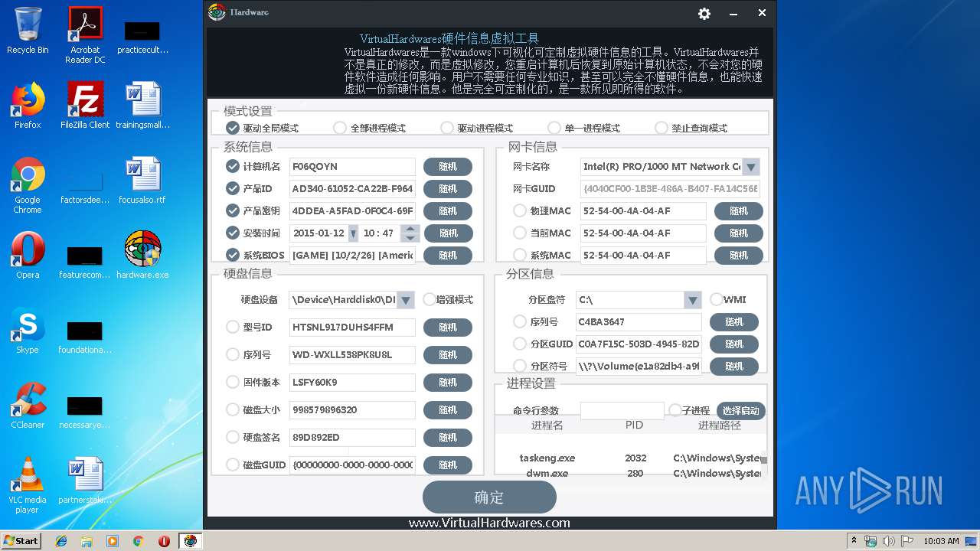Open hardware.exe desktop icon
980x551 pixels.
(x=142, y=255)
